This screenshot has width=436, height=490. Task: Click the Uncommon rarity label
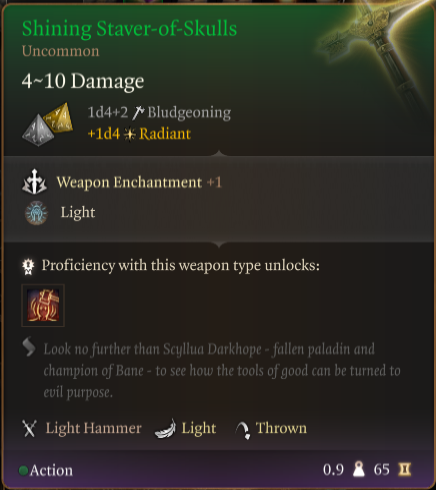pyautogui.click(x=60, y=51)
